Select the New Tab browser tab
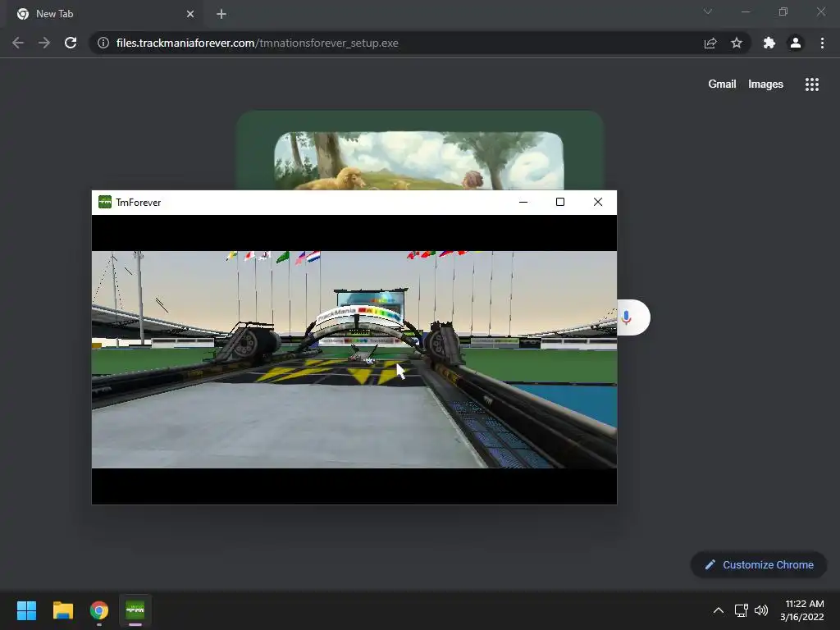 pyautogui.click(x=106, y=14)
